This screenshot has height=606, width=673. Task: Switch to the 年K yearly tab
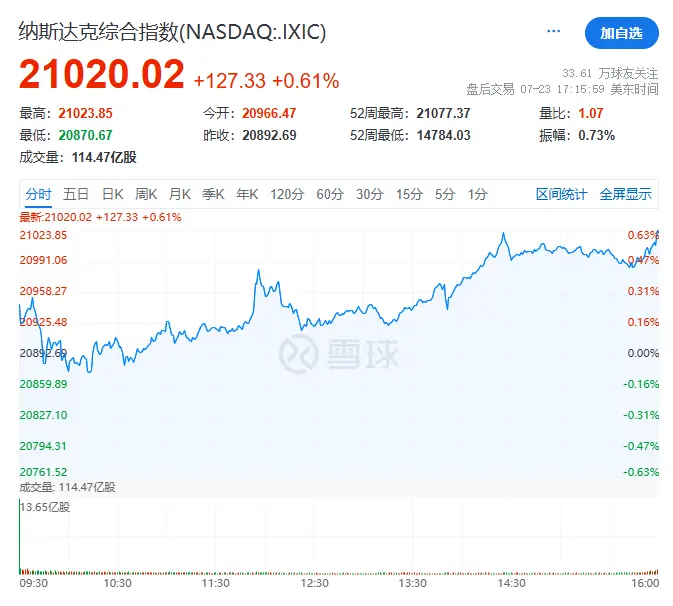click(247, 194)
